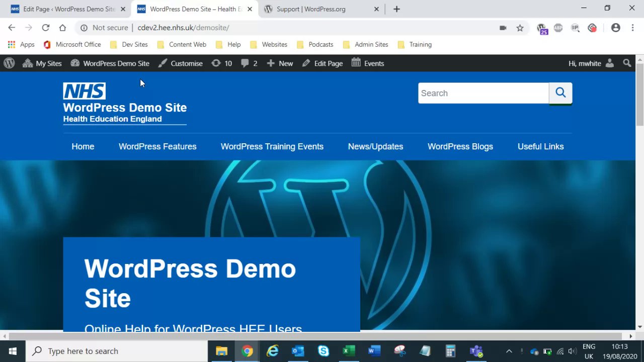
Task: Open News/Updates navigation link
Action: [x=376, y=147]
